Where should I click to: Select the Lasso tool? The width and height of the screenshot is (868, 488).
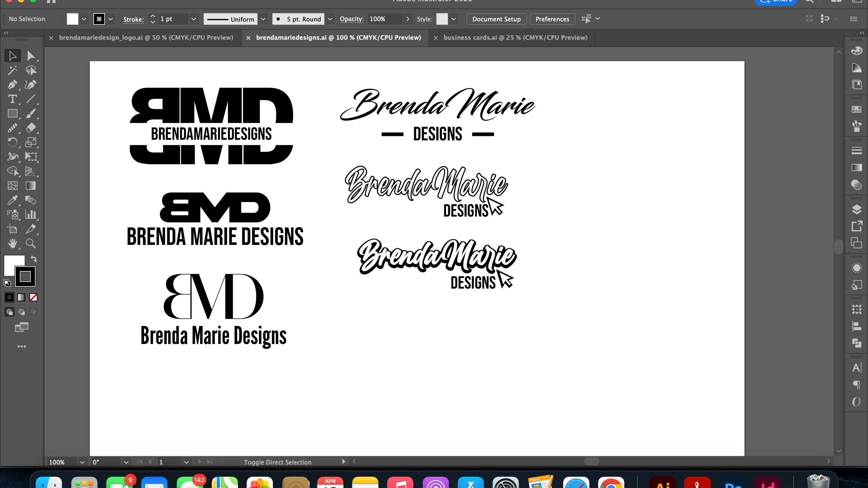[x=31, y=70]
